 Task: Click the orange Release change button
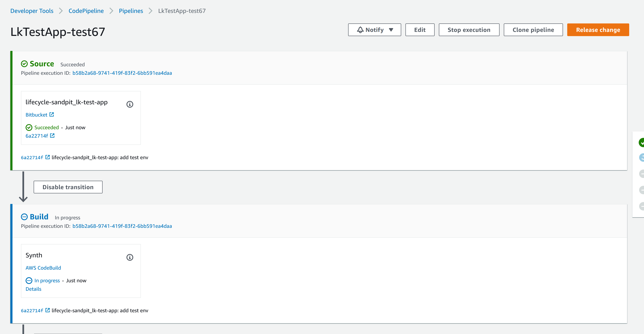click(x=598, y=30)
